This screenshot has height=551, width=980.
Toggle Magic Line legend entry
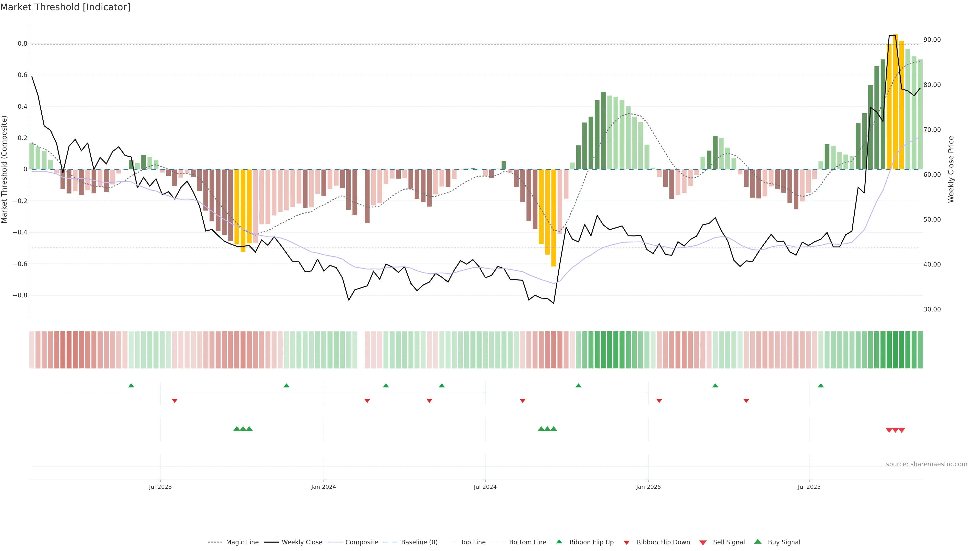tap(242, 542)
